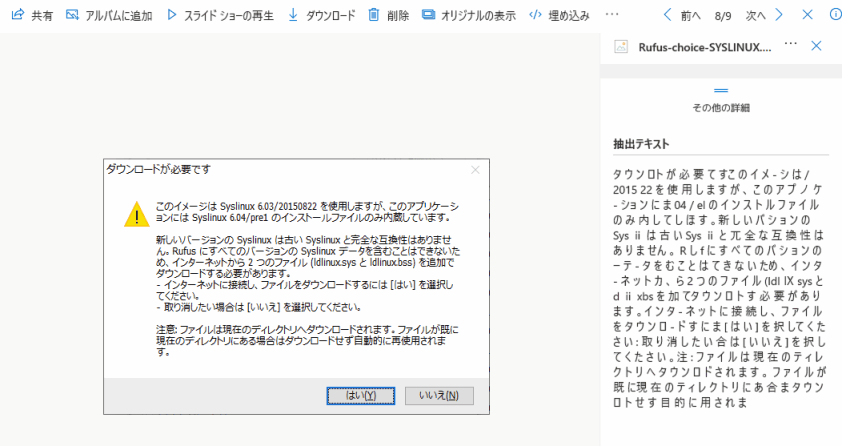Click the ダウンロードが必要です dialog title
Image resolution: width=842 pixels, height=446 pixels.
click(x=158, y=170)
